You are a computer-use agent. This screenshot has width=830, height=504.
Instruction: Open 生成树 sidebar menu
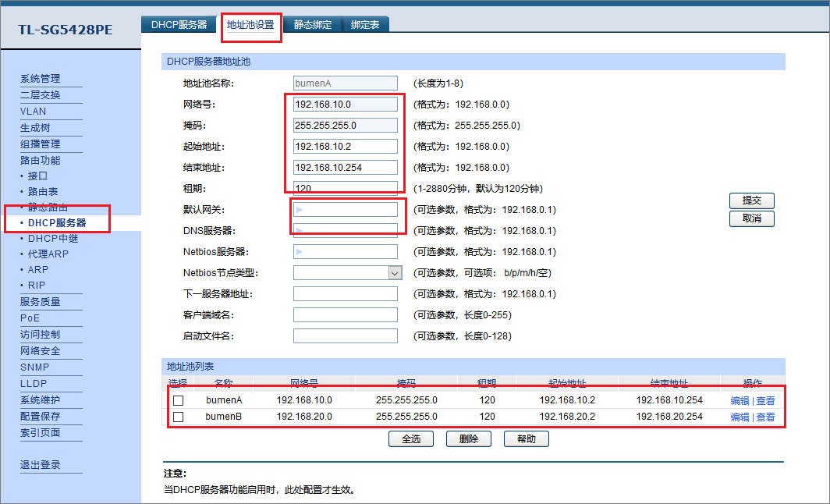pos(35,128)
